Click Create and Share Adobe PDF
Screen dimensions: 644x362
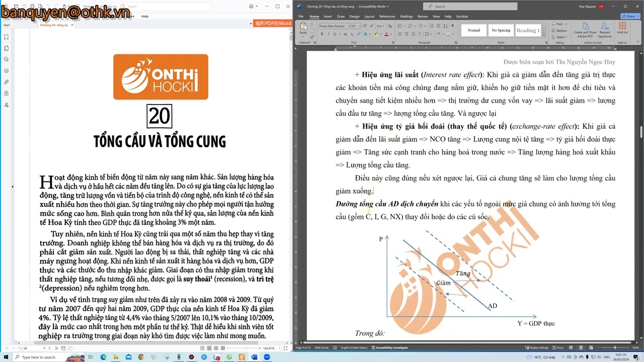point(585,30)
